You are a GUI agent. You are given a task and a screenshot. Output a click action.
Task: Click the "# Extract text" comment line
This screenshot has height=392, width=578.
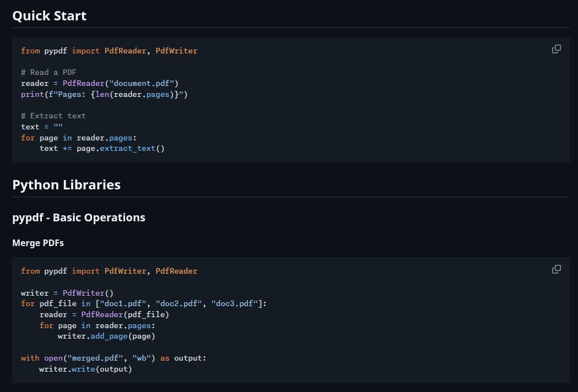(x=53, y=116)
